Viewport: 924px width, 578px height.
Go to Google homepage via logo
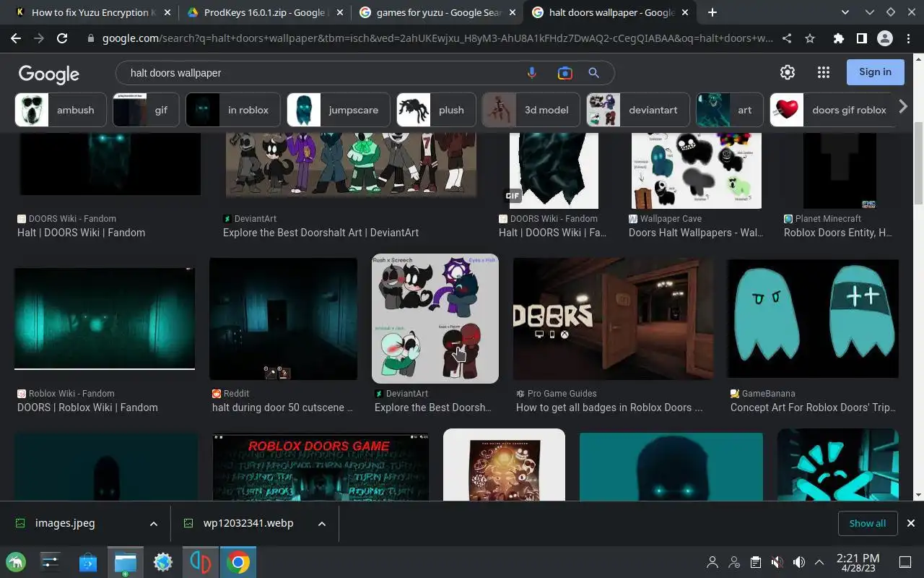48,74
